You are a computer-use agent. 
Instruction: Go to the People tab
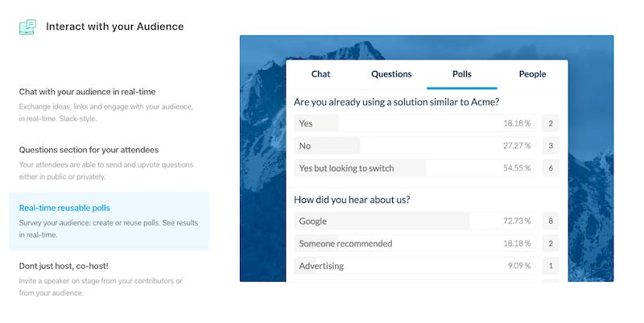(532, 74)
